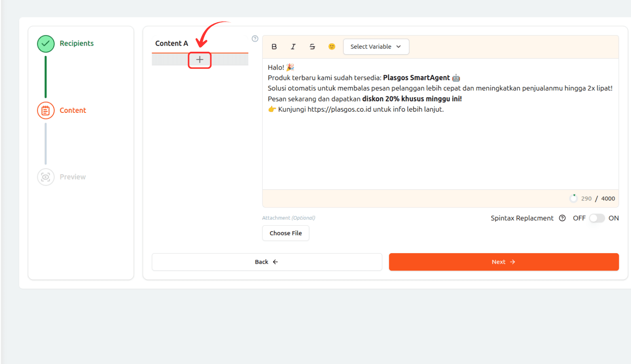Click Choose File for attachment
The image size is (631, 364).
pos(286,233)
